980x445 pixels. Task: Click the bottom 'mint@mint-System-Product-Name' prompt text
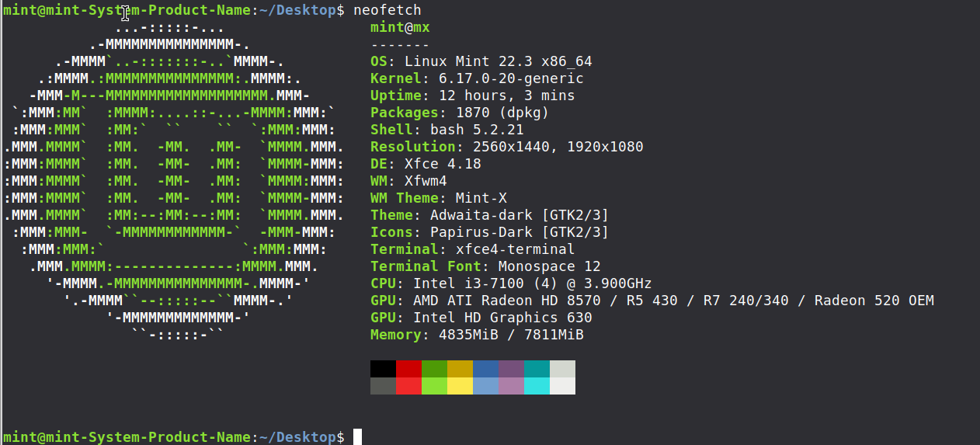pyautogui.click(x=127, y=437)
